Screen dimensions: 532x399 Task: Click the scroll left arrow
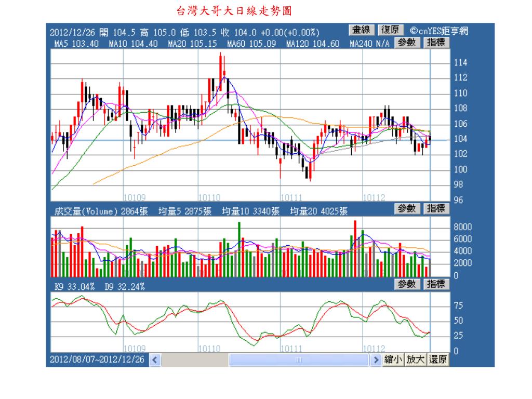(155, 360)
